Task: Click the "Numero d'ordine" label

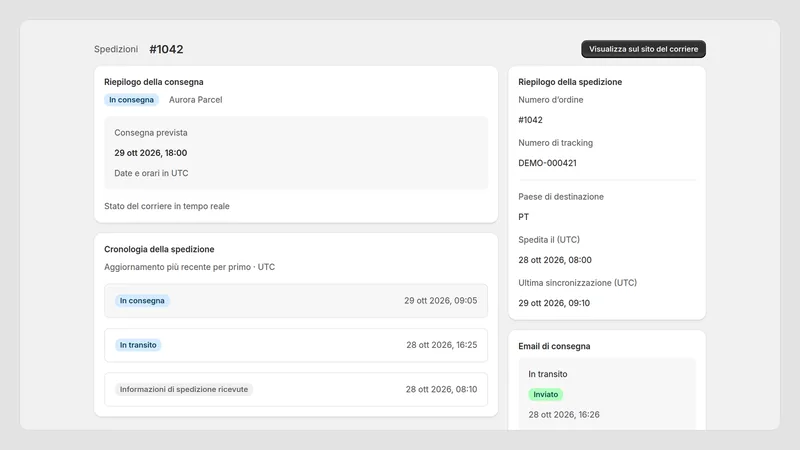Action: [551, 99]
